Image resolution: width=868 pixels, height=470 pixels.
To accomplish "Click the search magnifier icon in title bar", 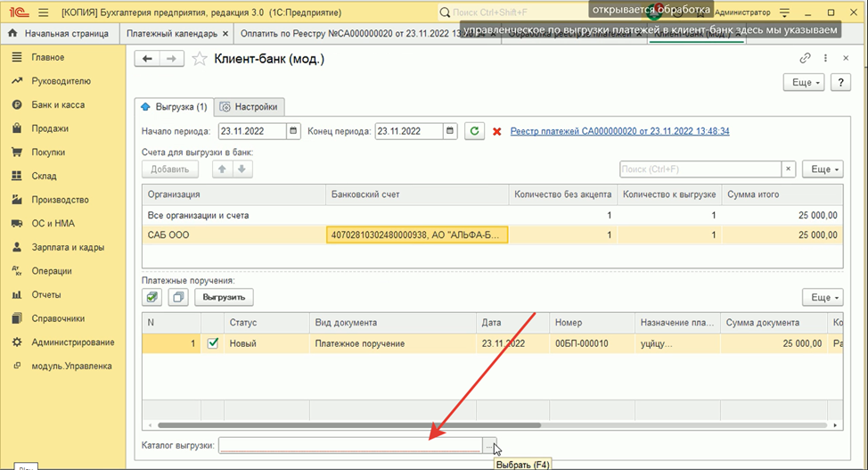I will [445, 12].
